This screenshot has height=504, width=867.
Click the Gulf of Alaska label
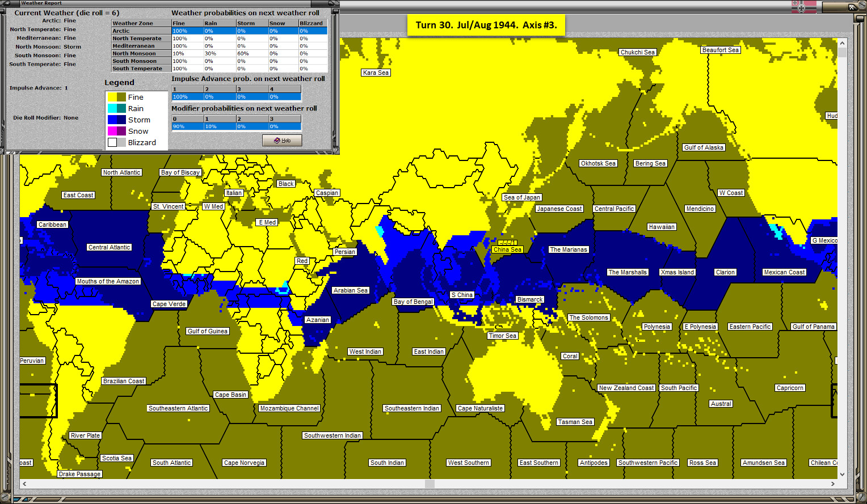[704, 147]
